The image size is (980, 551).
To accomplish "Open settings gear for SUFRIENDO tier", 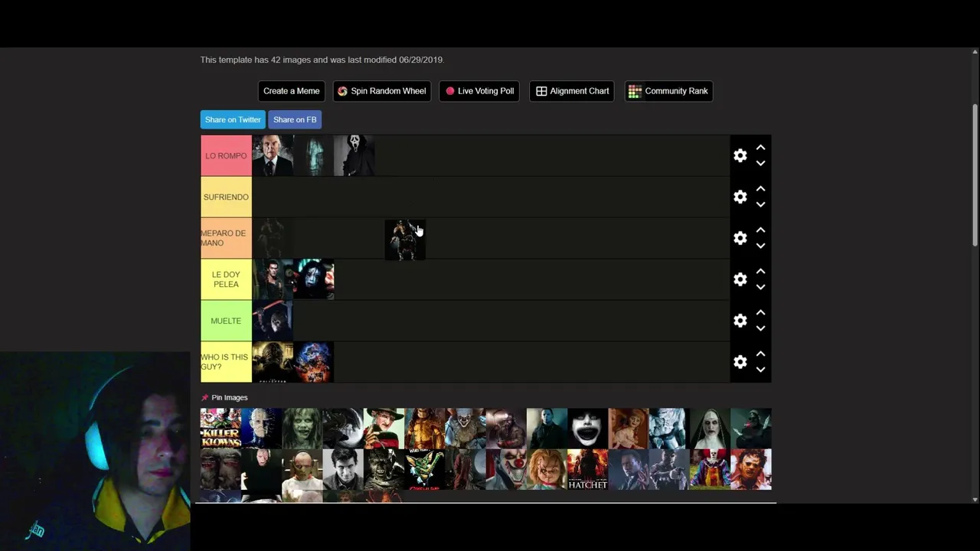I will click(x=740, y=197).
